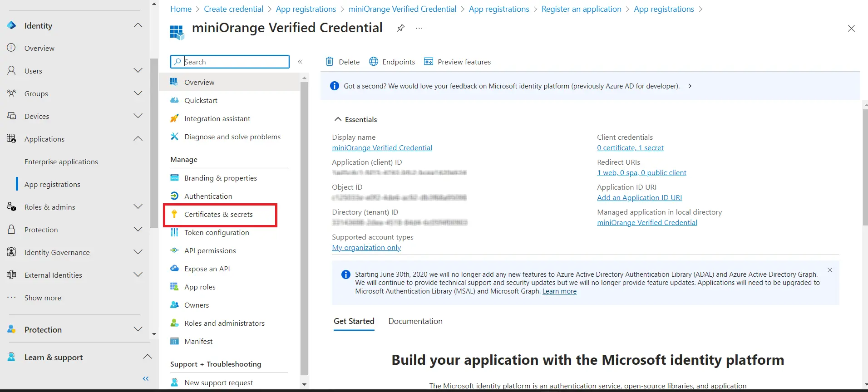
Task: Click Register an application breadcrumb
Action: 582,9
